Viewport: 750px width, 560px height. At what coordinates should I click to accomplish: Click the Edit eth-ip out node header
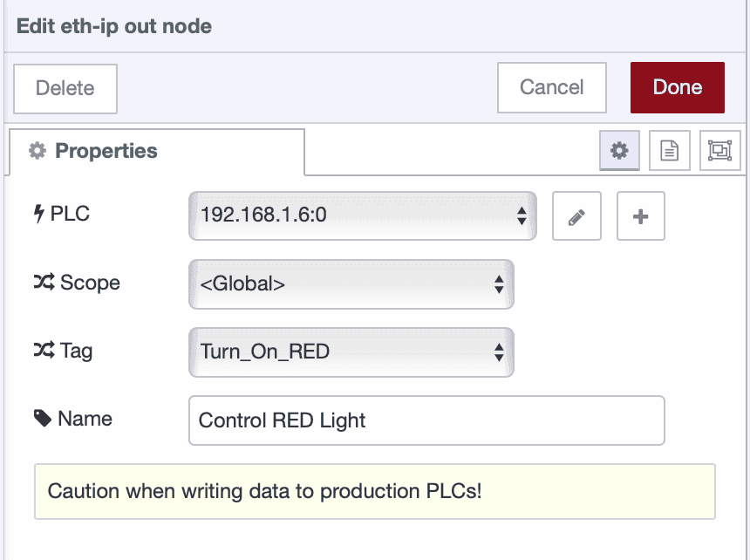point(113,26)
